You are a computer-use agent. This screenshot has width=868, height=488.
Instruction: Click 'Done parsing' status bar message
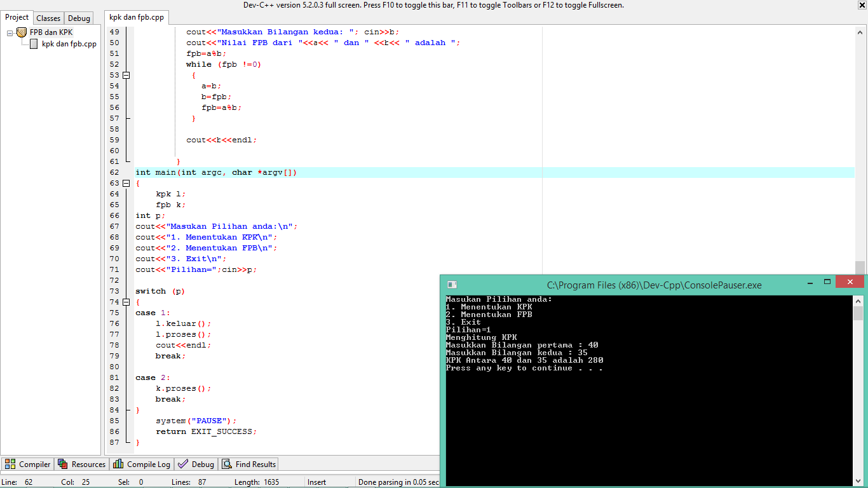pyautogui.click(x=399, y=482)
